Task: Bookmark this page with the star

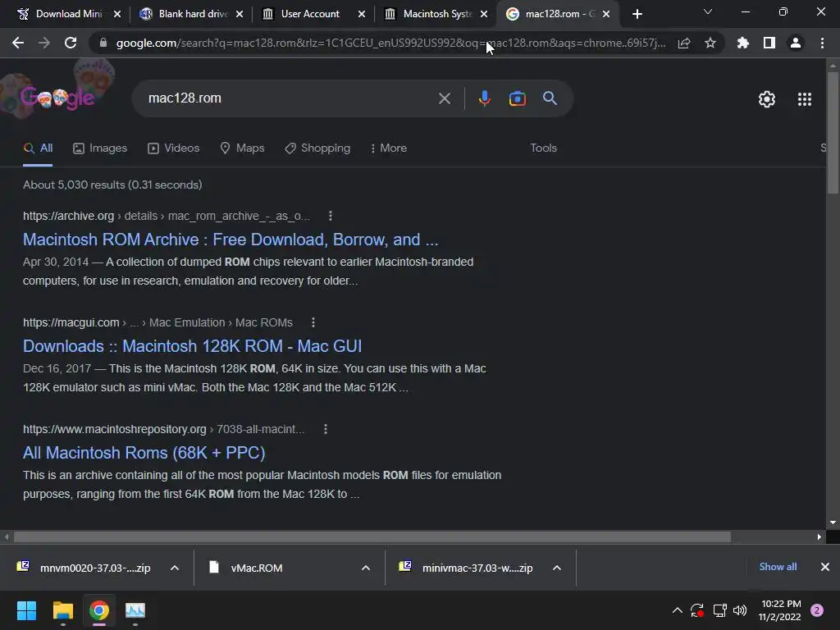Action: pos(710,43)
